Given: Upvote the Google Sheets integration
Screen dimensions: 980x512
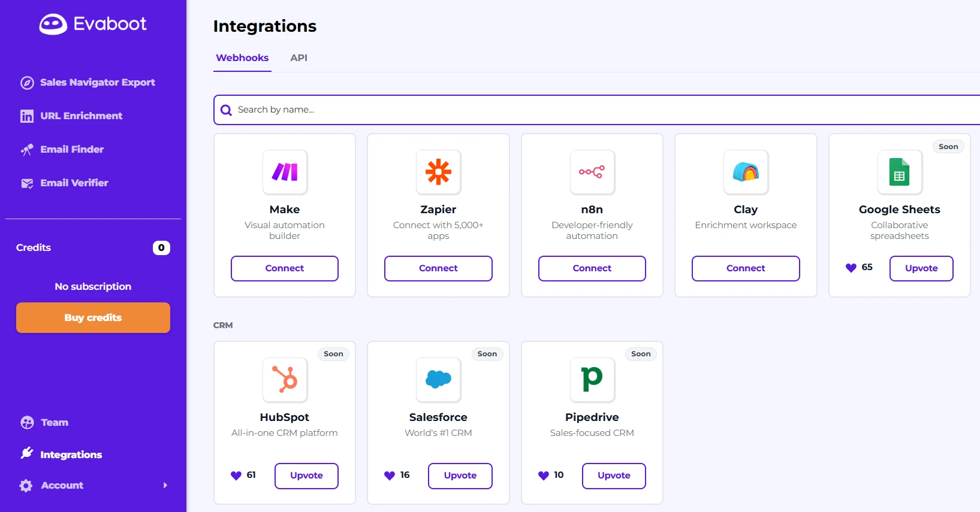Looking at the screenshot, I should (x=921, y=268).
